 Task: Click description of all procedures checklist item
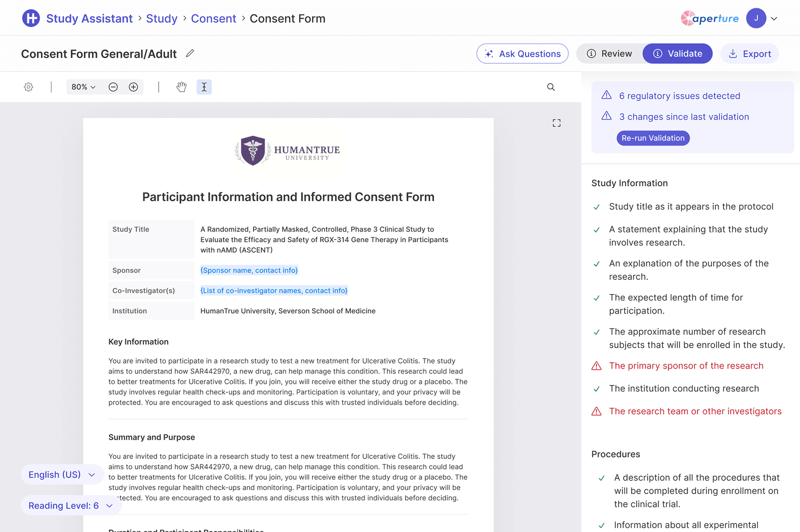696,491
